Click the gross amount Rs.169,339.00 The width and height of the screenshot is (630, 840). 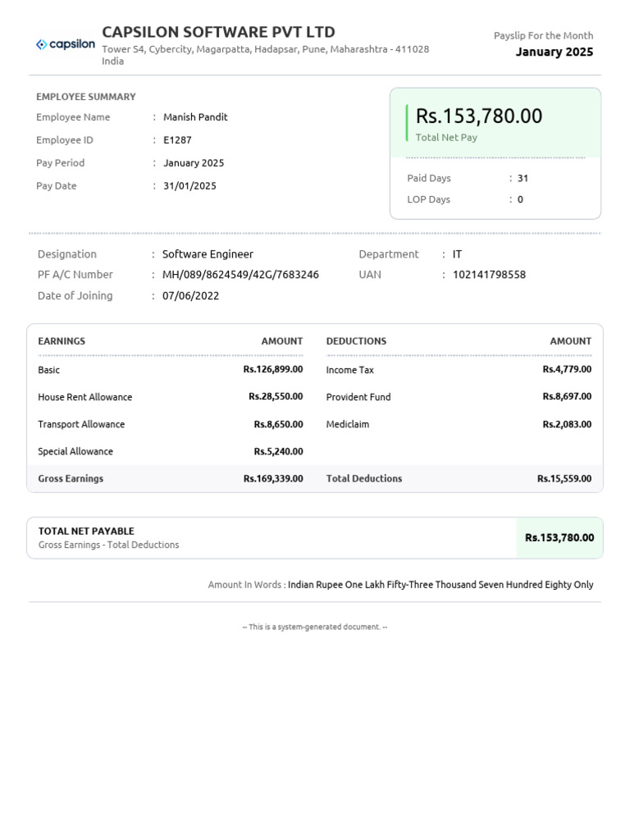pos(273,479)
